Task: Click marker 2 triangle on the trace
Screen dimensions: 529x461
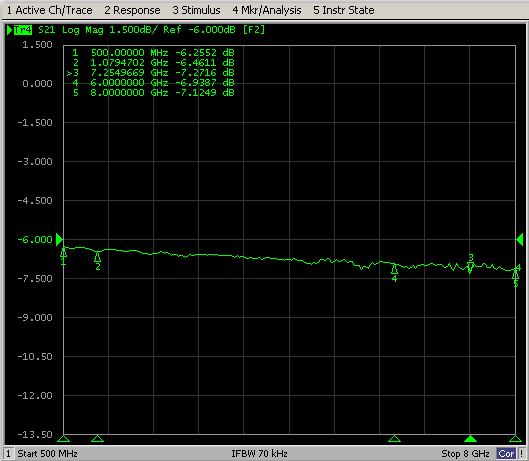Action: point(98,257)
